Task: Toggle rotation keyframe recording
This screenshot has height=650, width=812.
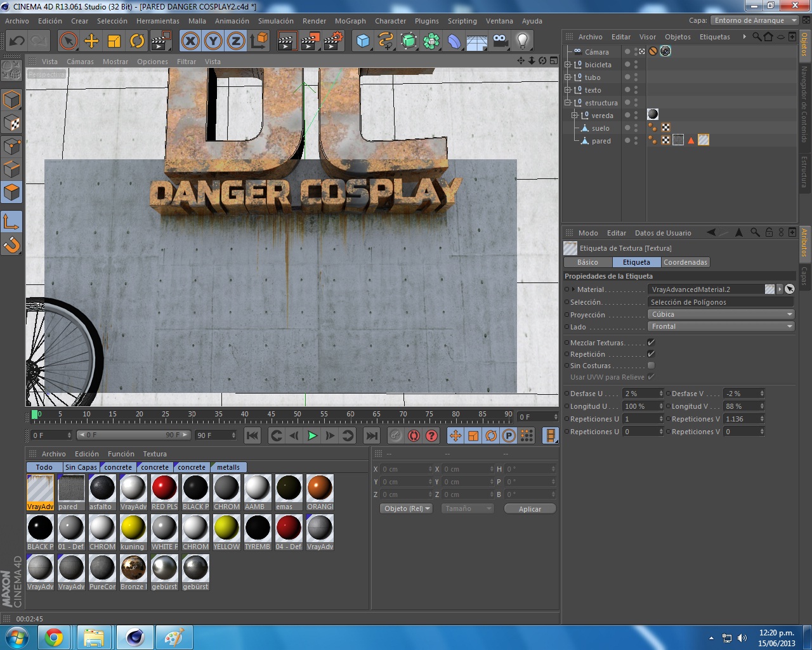Action: click(491, 435)
